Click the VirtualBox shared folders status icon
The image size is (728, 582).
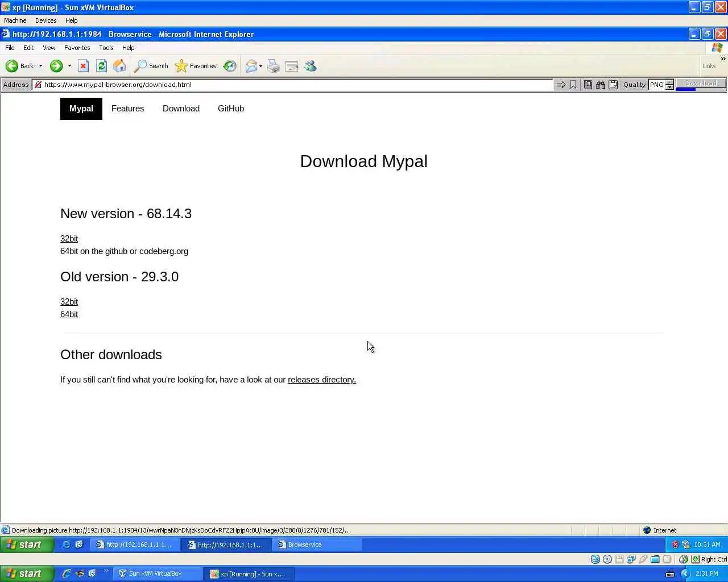point(655,559)
